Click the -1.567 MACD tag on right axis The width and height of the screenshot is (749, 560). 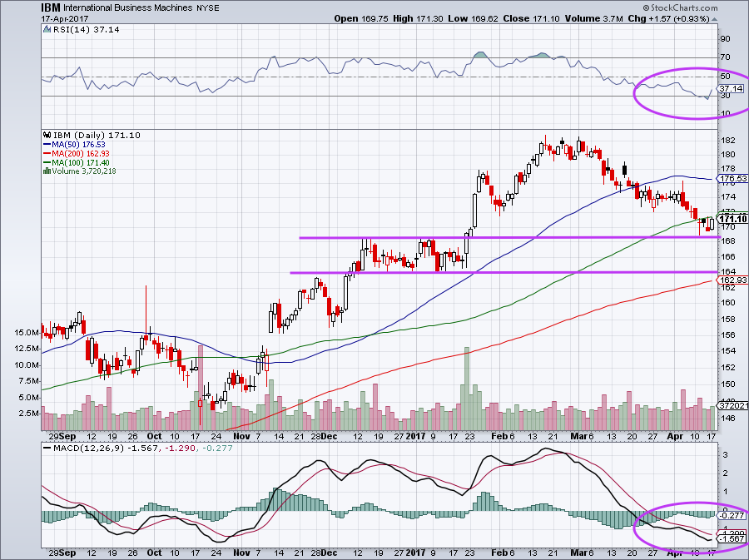point(733,538)
